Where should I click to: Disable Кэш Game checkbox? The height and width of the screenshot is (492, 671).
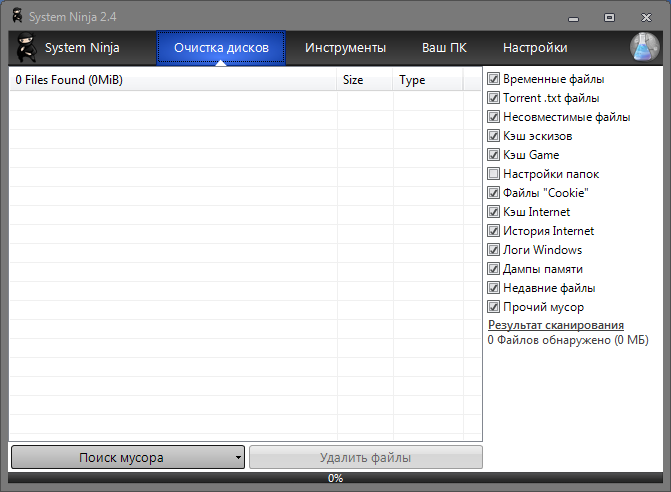(493, 155)
